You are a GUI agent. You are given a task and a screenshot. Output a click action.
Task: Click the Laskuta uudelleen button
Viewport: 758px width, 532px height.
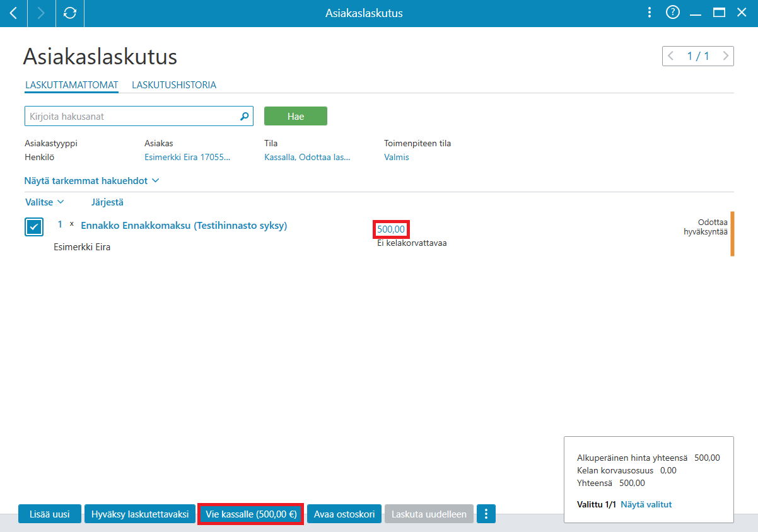[429, 514]
